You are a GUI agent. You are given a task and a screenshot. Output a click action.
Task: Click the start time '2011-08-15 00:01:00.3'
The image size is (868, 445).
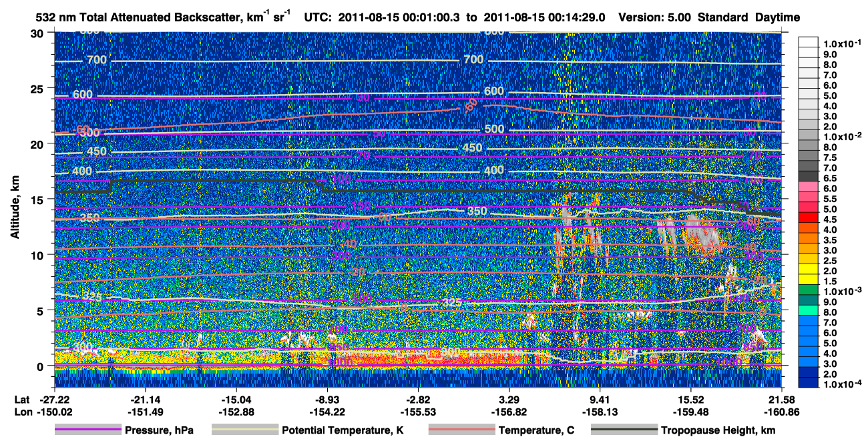click(x=398, y=17)
